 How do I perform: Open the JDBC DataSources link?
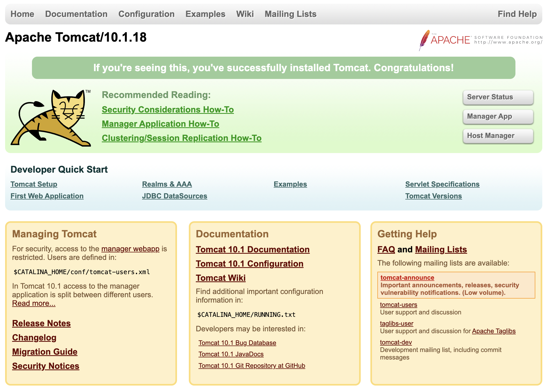tap(175, 196)
